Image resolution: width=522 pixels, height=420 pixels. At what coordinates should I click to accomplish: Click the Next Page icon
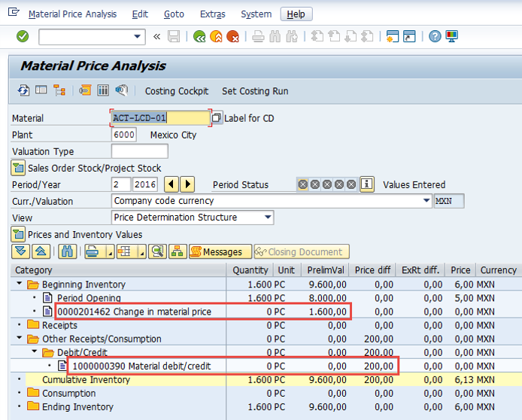351,36
